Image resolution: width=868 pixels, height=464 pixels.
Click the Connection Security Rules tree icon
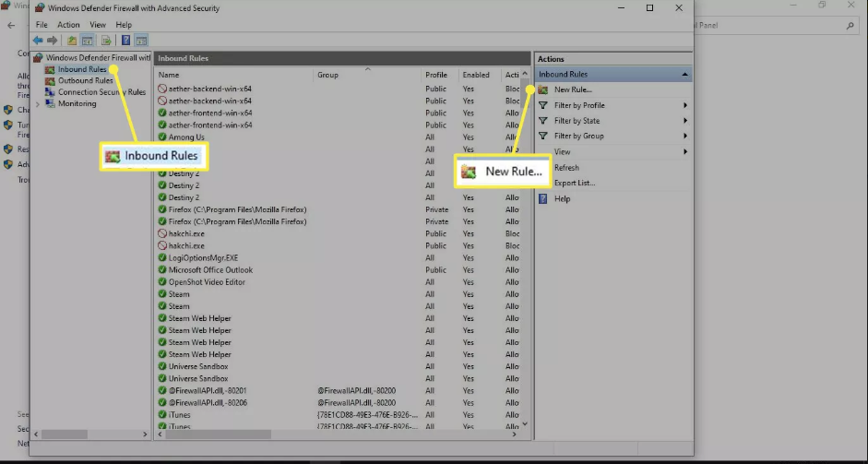click(50, 92)
